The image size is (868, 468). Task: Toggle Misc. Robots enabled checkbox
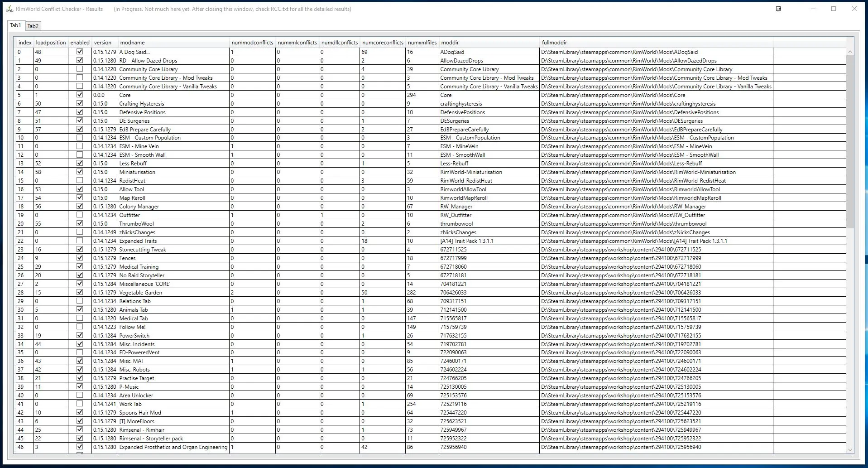tap(80, 369)
